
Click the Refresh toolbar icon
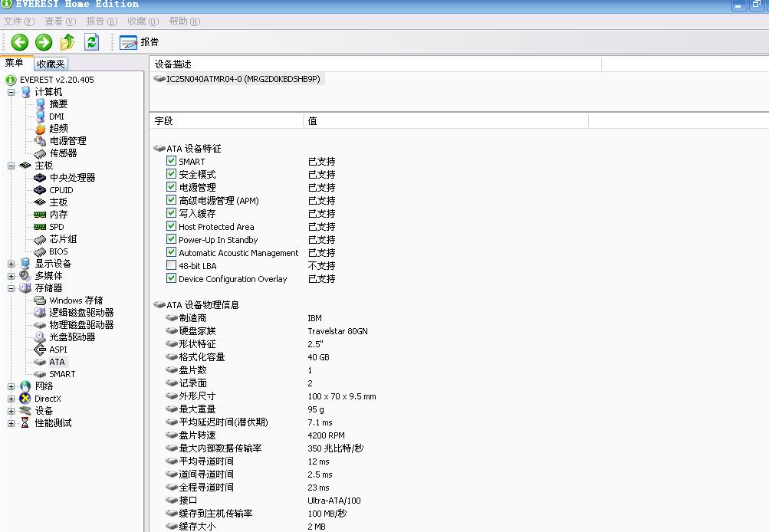92,42
